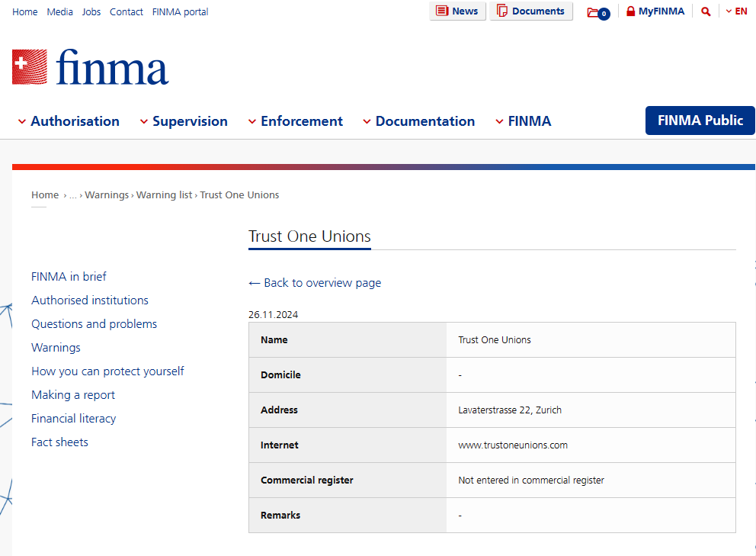This screenshot has height=556, width=756.
Task: Open Financial literacy sidebar link
Action: (x=74, y=419)
